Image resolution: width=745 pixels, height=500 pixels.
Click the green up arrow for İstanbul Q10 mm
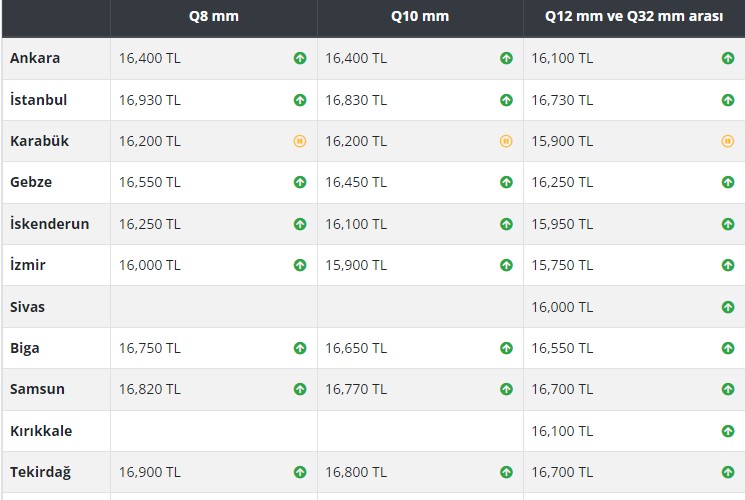click(x=506, y=100)
